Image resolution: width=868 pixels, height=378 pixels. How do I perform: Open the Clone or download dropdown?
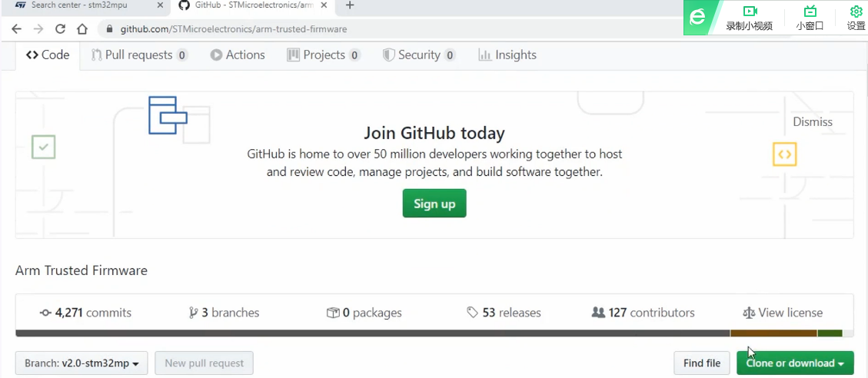794,363
